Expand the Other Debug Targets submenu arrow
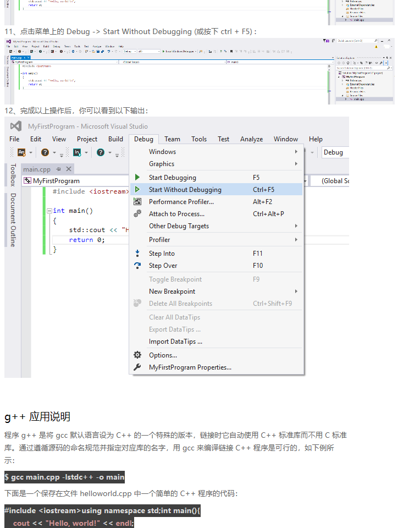Screen dimensions: 420x528 click(296, 226)
